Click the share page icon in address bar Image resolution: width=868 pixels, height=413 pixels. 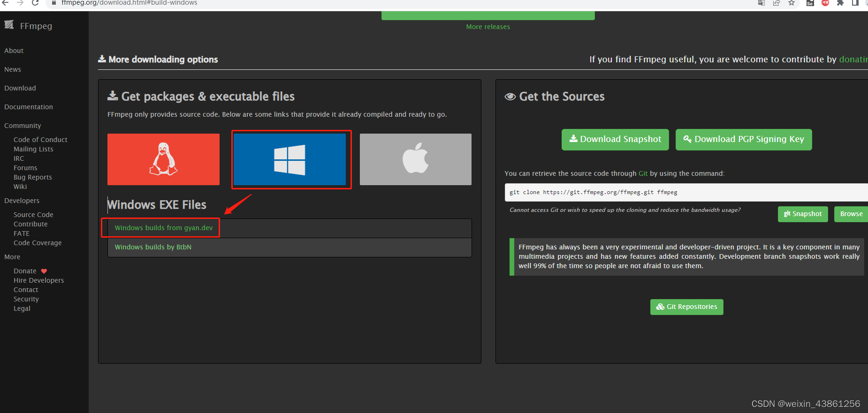click(777, 3)
